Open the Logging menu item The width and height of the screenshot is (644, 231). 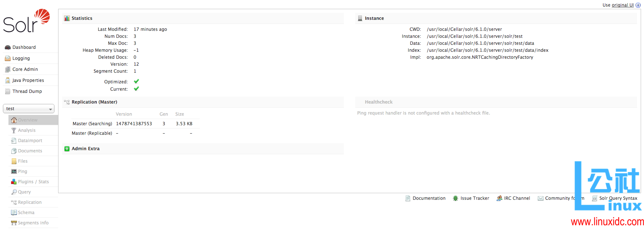pos(21,58)
